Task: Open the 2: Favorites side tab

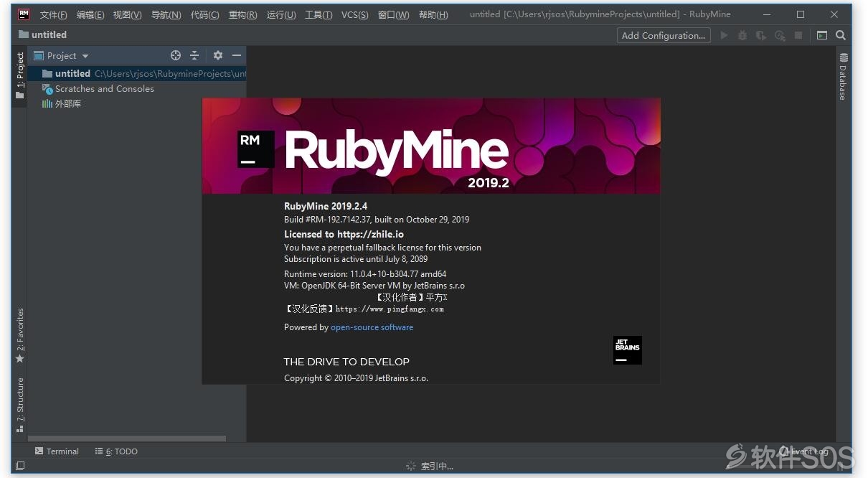Action: pyautogui.click(x=20, y=336)
